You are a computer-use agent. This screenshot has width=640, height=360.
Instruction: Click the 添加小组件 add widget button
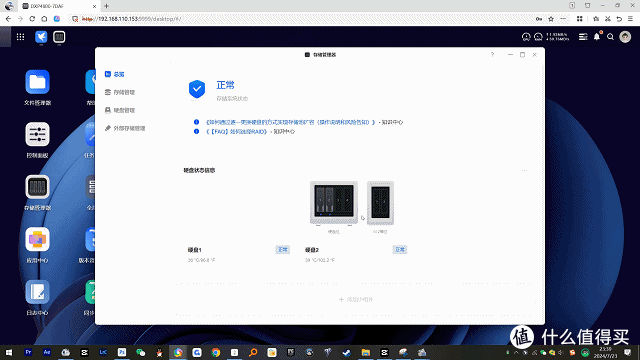pos(356,300)
